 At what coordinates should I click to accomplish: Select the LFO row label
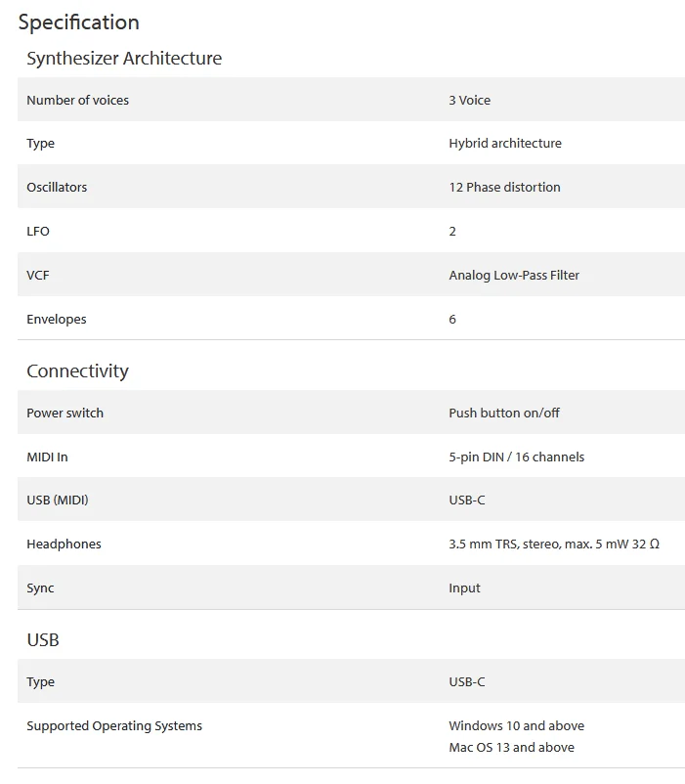(38, 232)
